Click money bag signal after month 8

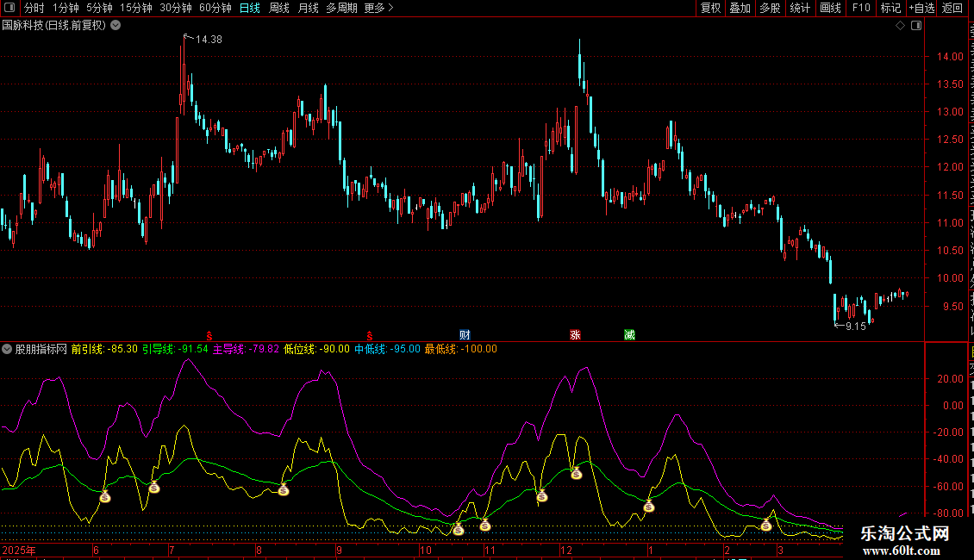(x=284, y=490)
